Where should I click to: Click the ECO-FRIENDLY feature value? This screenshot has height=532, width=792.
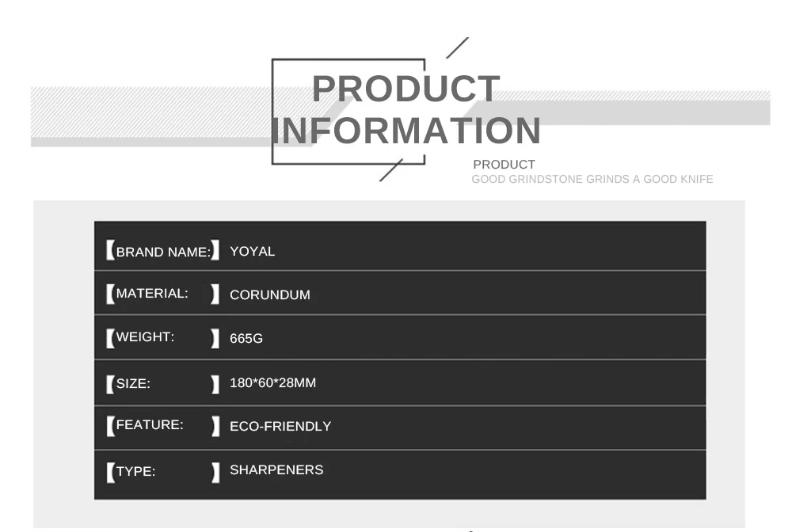pyautogui.click(x=280, y=426)
